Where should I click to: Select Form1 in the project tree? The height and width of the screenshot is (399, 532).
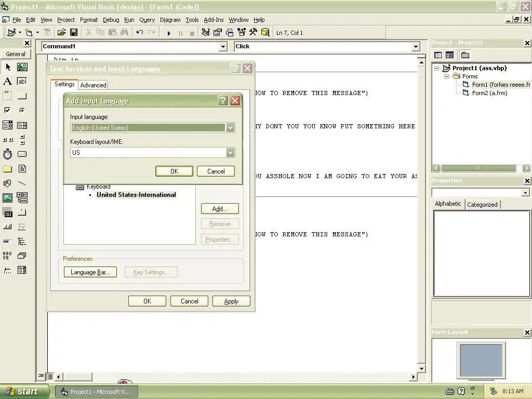coord(501,85)
